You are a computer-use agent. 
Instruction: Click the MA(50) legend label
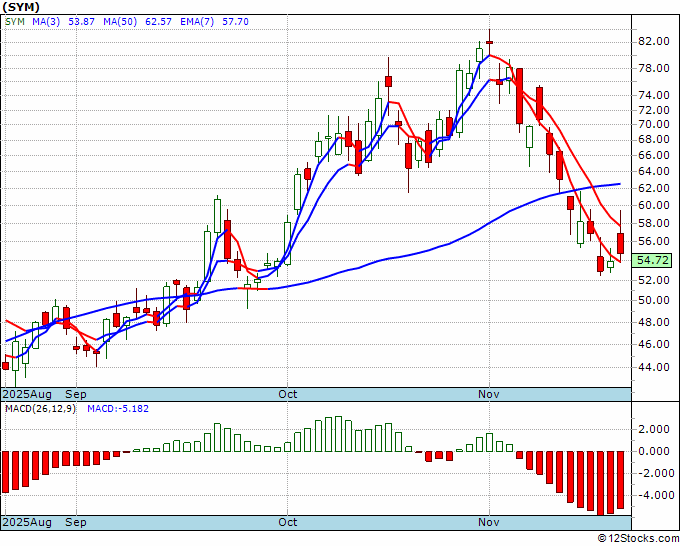(120, 21)
